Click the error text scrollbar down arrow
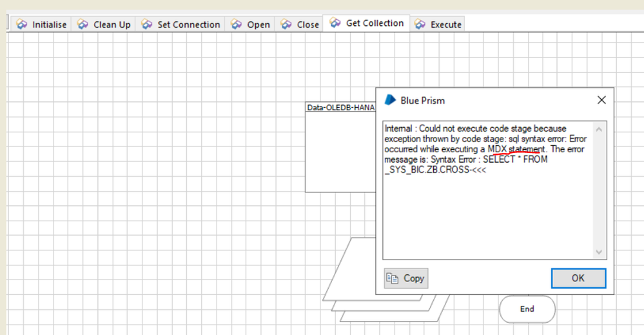The image size is (644, 335). tap(599, 252)
